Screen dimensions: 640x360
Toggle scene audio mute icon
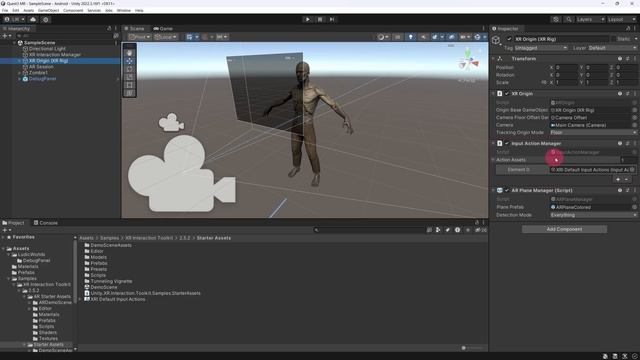pos(423,37)
